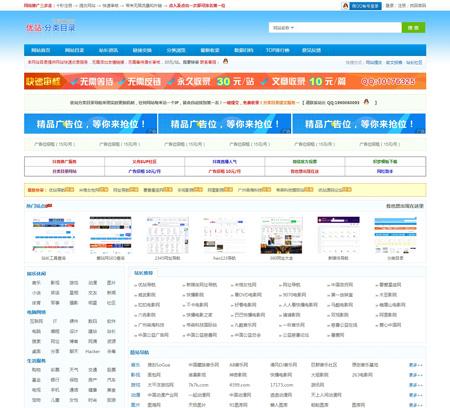Click the QQ account login button

click(365, 6)
